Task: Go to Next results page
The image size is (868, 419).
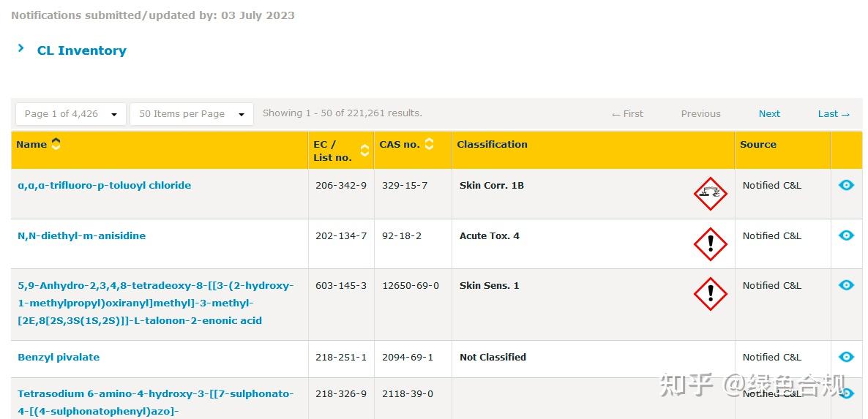Action: 769,113
